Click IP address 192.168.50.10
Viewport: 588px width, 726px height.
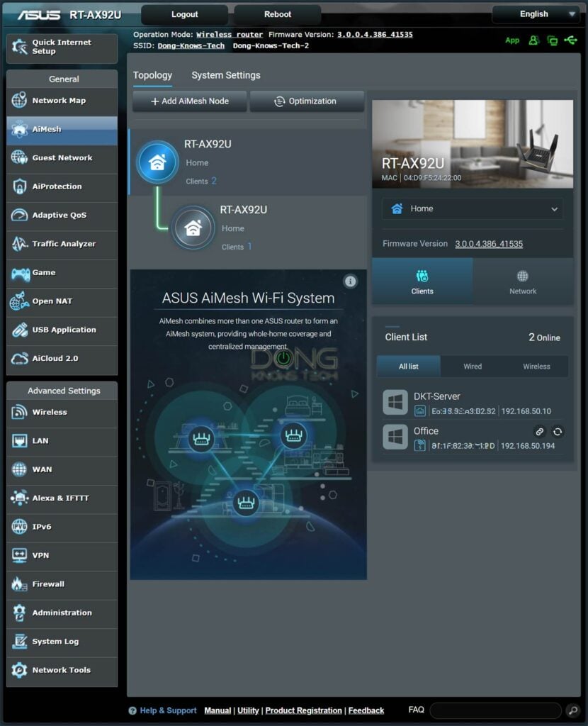pyautogui.click(x=526, y=411)
